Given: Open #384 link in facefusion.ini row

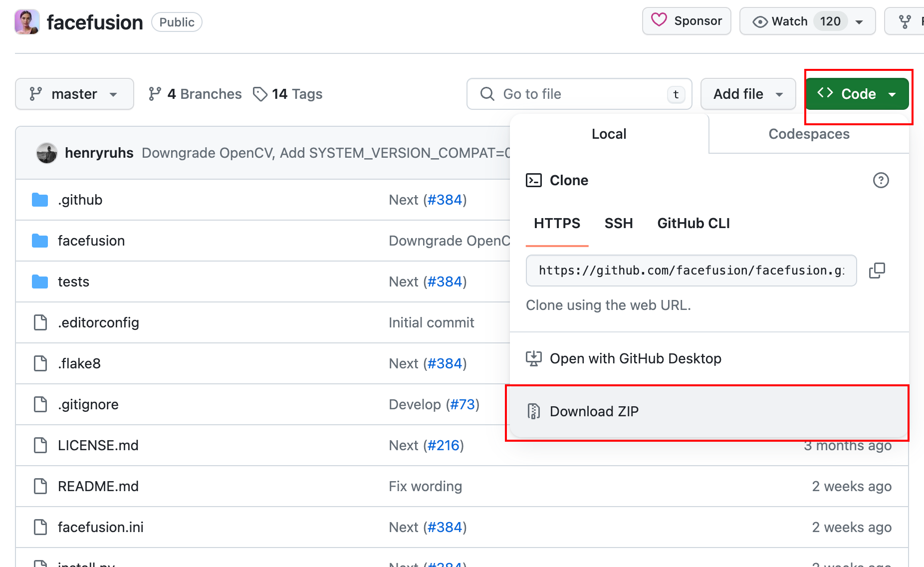Looking at the screenshot, I should click(x=445, y=527).
